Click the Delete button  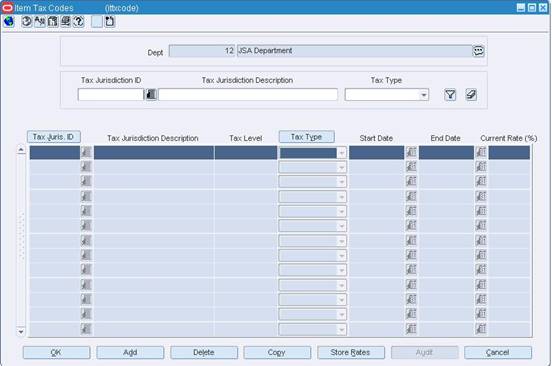click(x=204, y=352)
